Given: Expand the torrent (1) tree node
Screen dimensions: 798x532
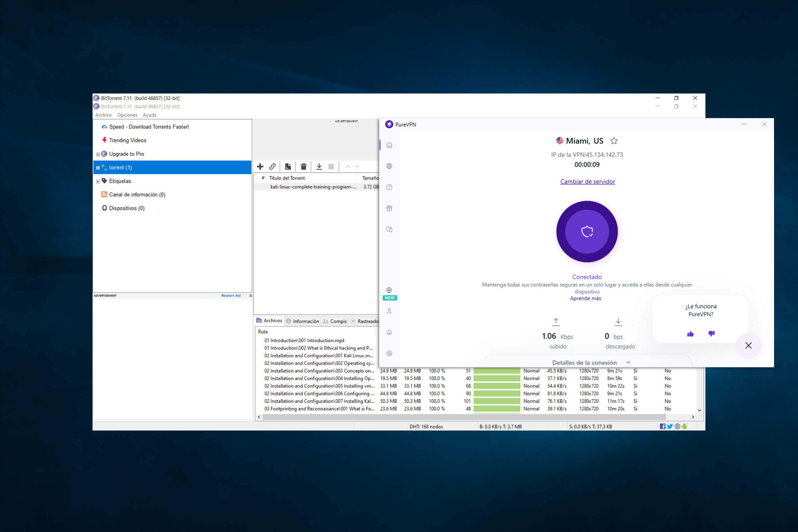Looking at the screenshot, I should 98,168.
